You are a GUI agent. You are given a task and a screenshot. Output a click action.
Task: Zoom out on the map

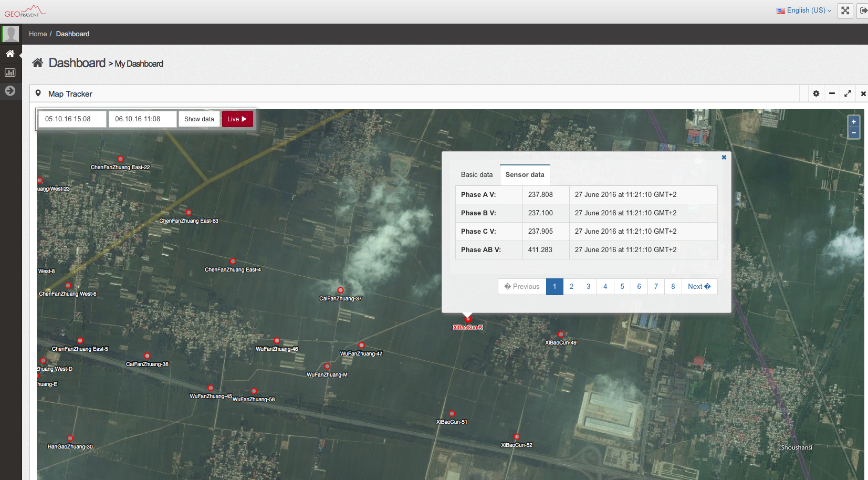[854, 133]
